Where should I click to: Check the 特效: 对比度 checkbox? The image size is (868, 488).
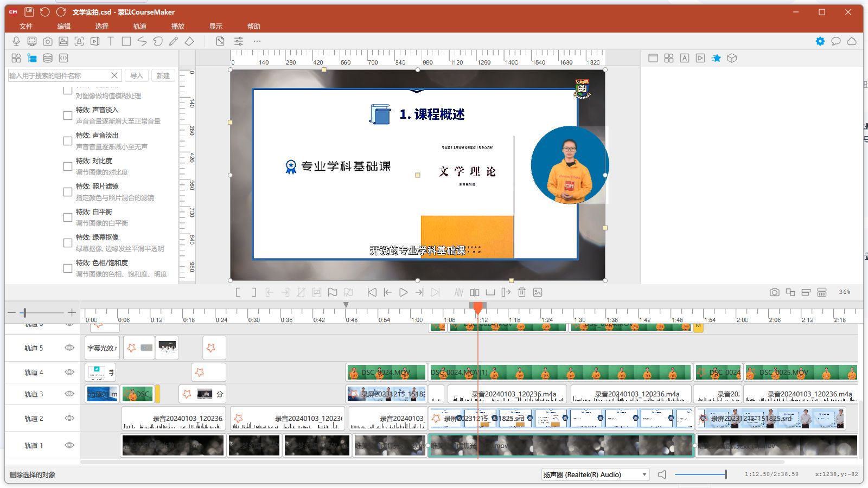68,166
